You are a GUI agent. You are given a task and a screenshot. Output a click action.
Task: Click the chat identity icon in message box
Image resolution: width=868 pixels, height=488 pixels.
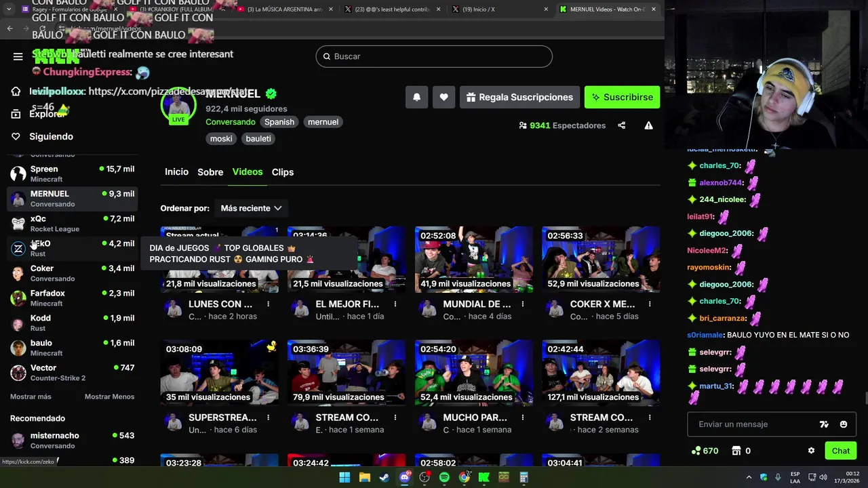click(824, 424)
